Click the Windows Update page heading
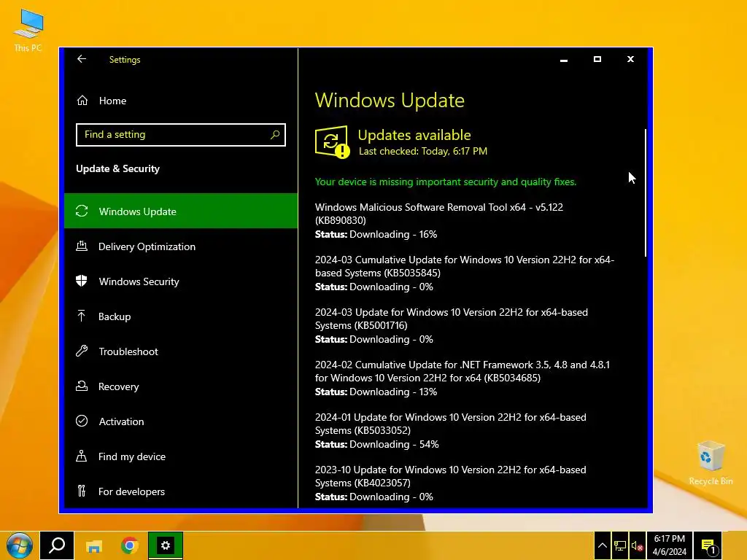The height and width of the screenshot is (560, 747). point(390,100)
